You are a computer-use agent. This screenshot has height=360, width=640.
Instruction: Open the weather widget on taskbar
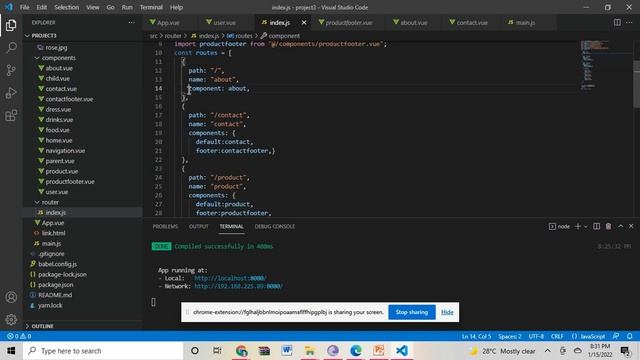click(x=502, y=351)
